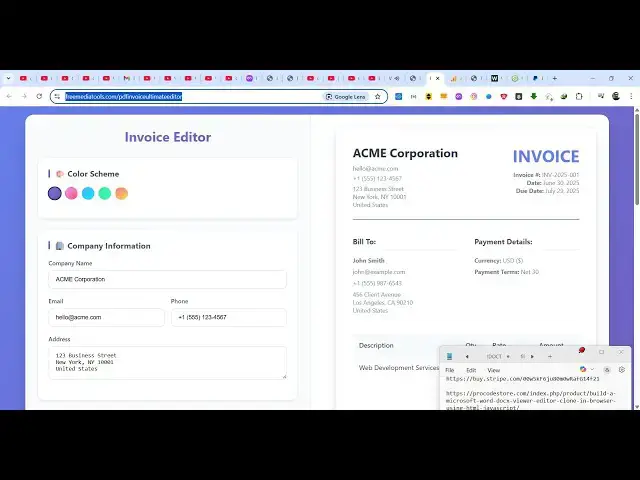The height and width of the screenshot is (480, 640).
Task: Open a new browser tab
Action: 555,78
